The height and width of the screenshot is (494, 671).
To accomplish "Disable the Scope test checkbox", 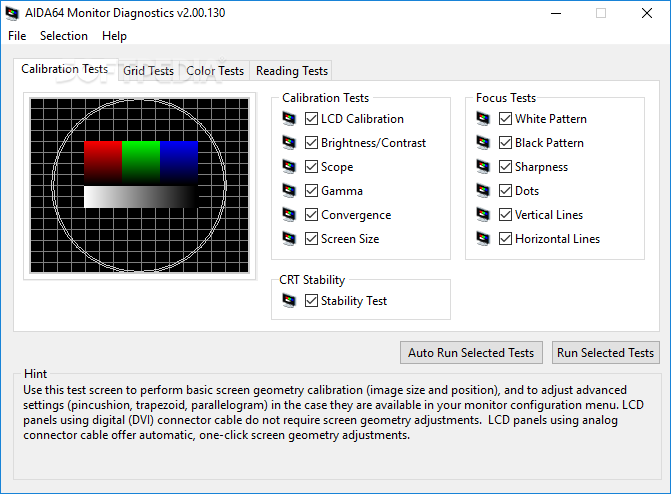I will click(x=311, y=167).
